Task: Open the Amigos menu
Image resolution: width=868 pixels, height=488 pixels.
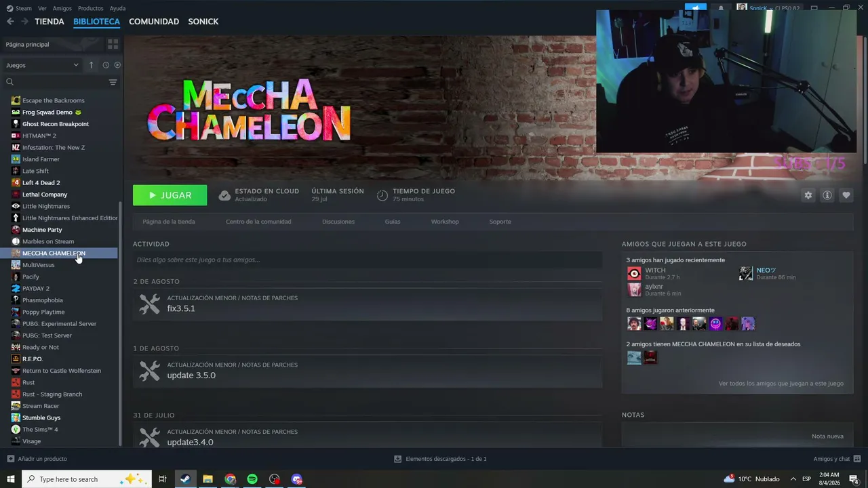Action: point(62,8)
